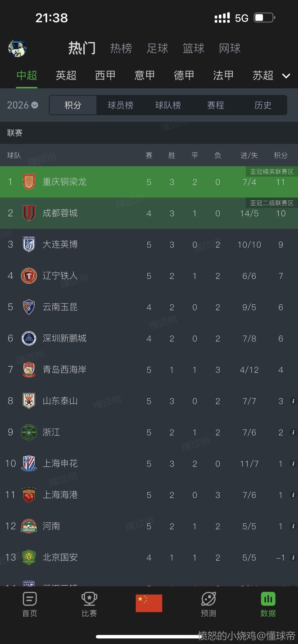Switch to the 球队榜 segment
This screenshot has width=298, height=644.
[168, 105]
